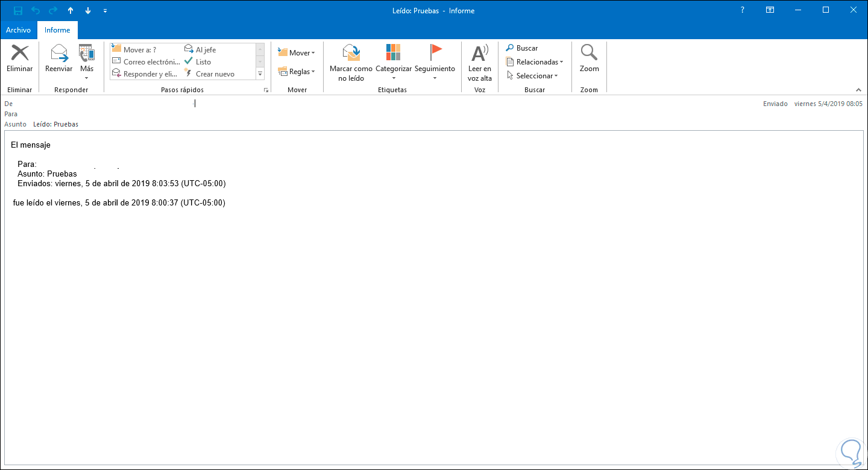Screen dimensions: 868x470
Task: Run the 'Responder y eli...' quick step
Action: coord(146,74)
